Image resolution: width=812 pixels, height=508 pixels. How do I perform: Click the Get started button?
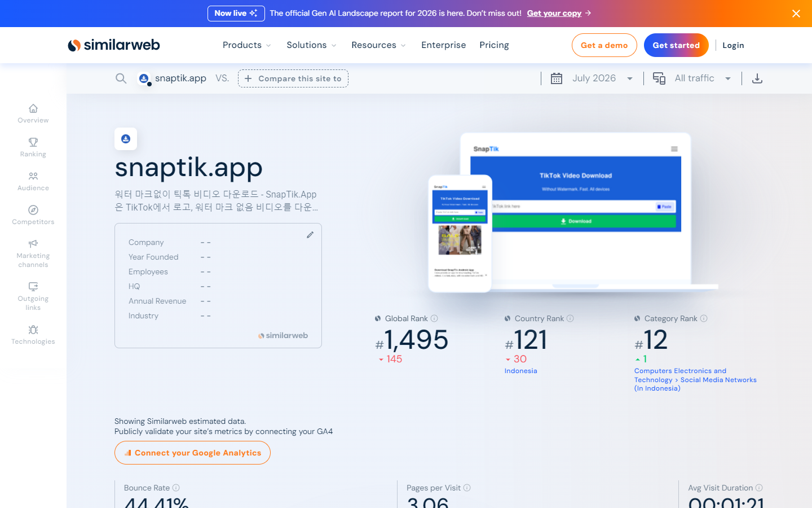[x=676, y=45]
